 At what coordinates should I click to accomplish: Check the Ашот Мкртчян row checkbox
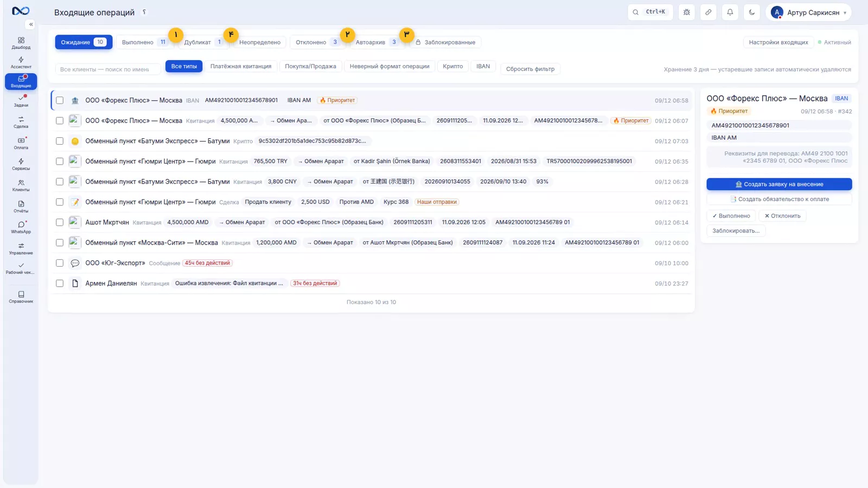tap(60, 222)
